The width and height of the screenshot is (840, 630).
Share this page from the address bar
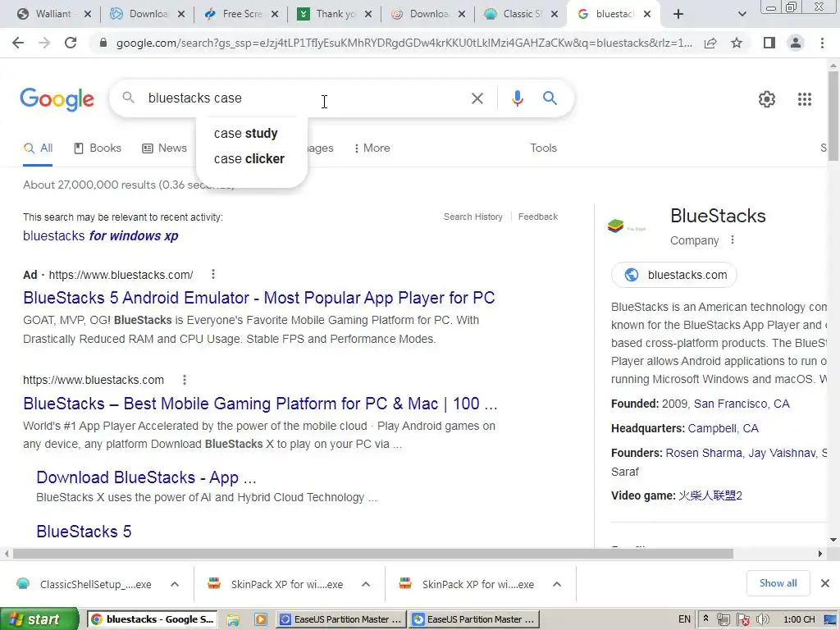pos(710,43)
